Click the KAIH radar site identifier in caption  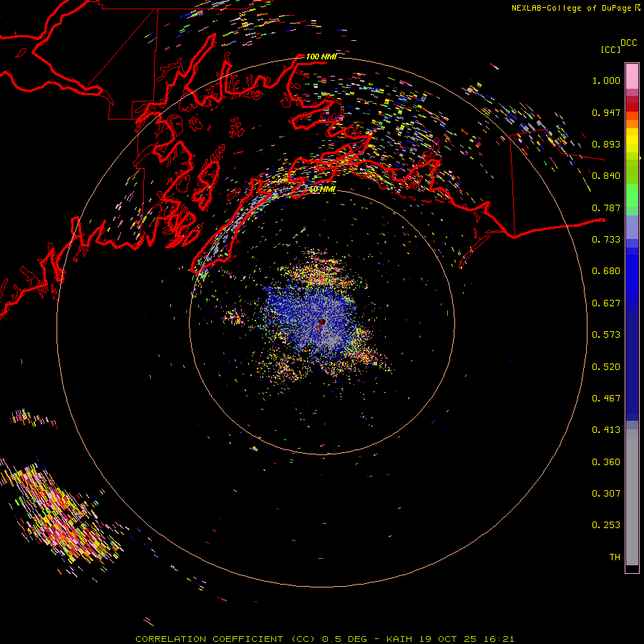point(399,639)
